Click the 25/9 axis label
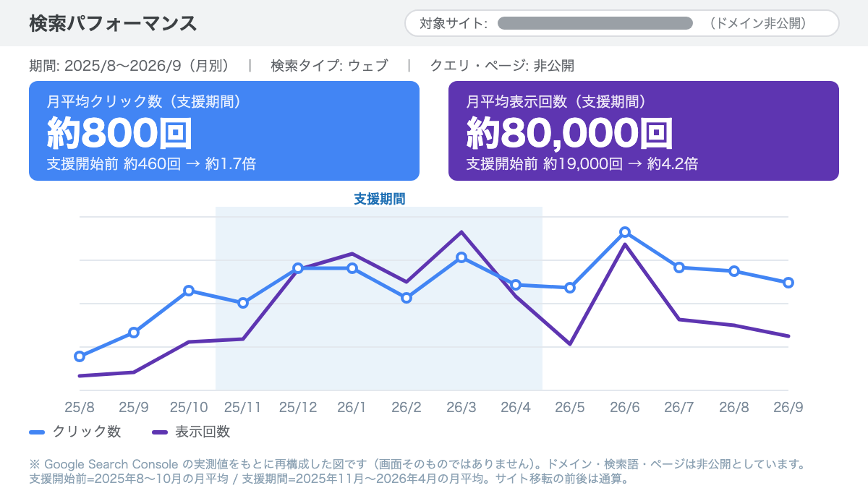868x488 pixels. coord(134,408)
